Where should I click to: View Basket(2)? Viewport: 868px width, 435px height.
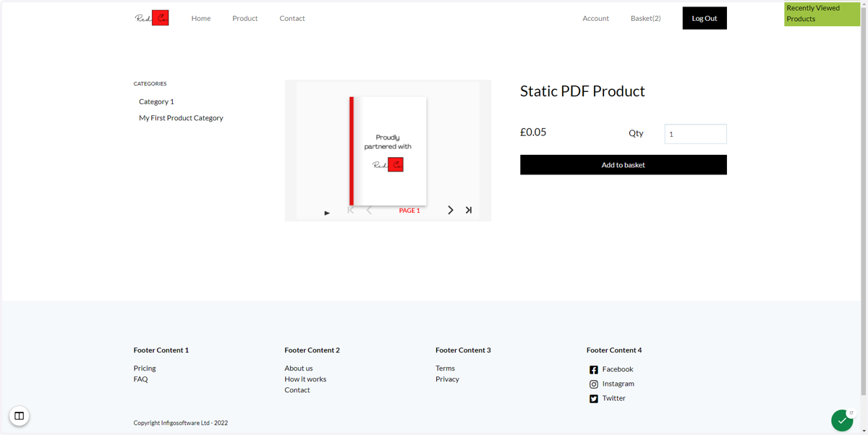646,18
